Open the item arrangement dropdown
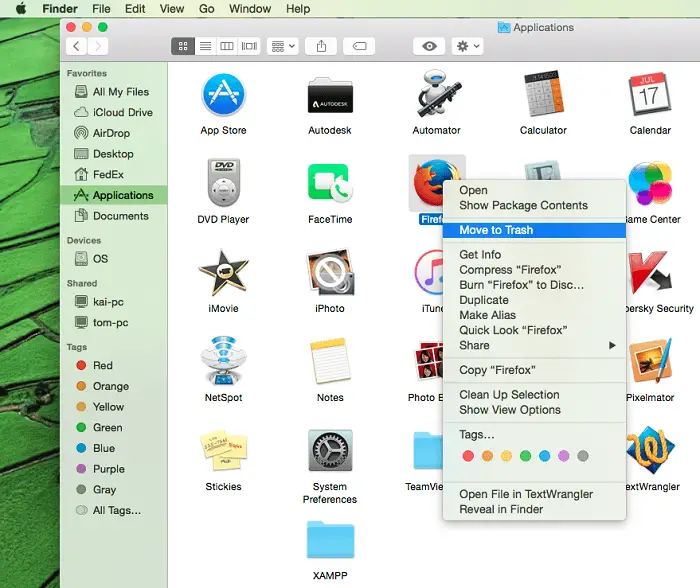Screen dimensions: 700x588 pyautogui.click(x=283, y=46)
